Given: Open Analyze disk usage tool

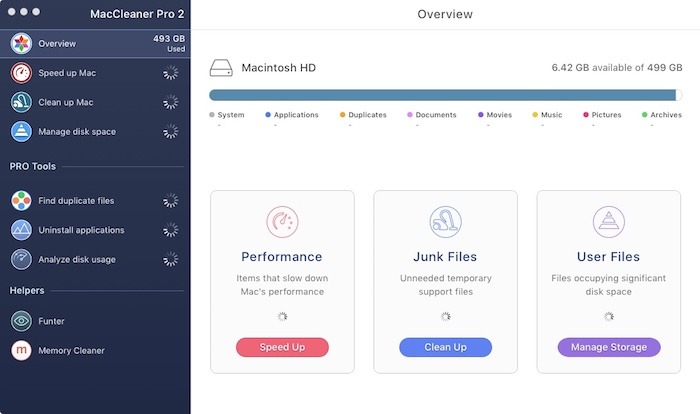Looking at the screenshot, I should pos(95,259).
